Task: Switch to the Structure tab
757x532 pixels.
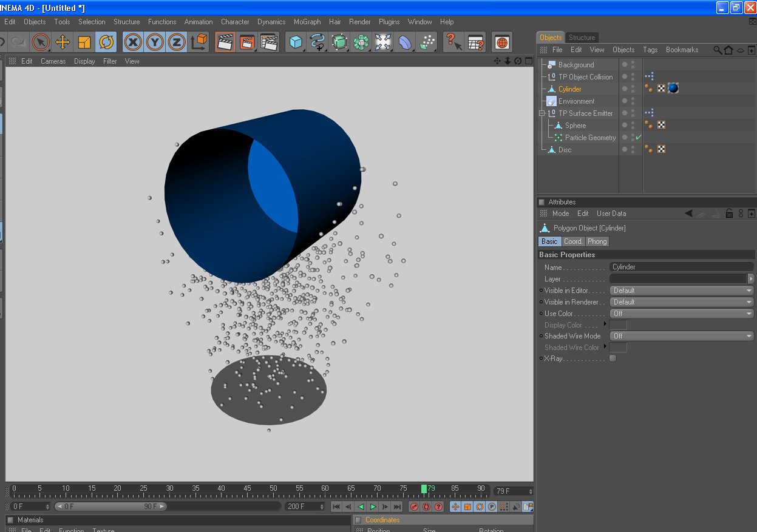Action: (x=582, y=38)
